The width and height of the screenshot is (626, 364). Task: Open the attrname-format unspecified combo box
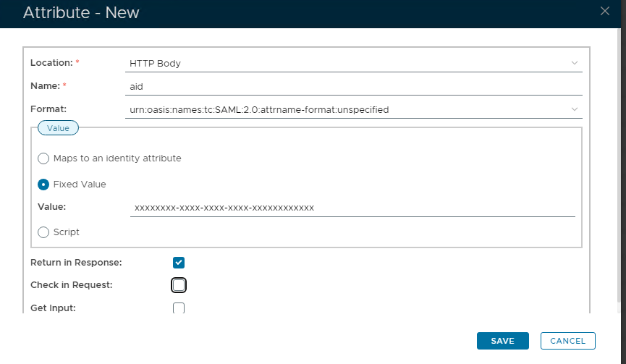pos(347,110)
